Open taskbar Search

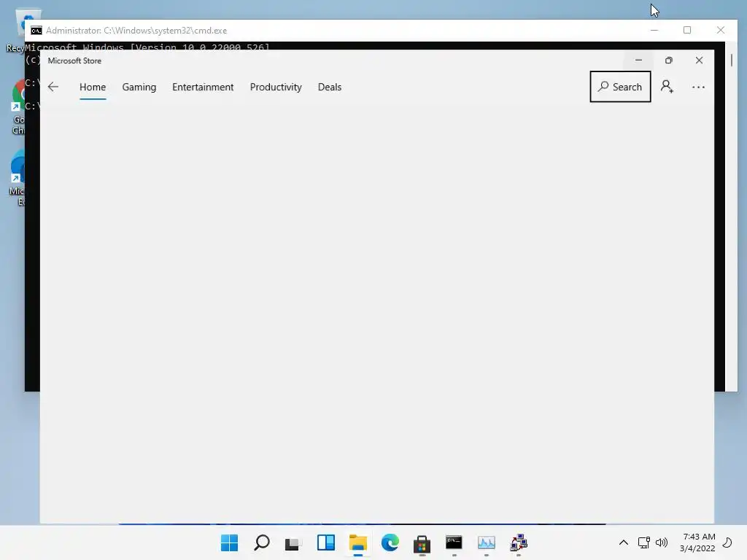pos(262,542)
